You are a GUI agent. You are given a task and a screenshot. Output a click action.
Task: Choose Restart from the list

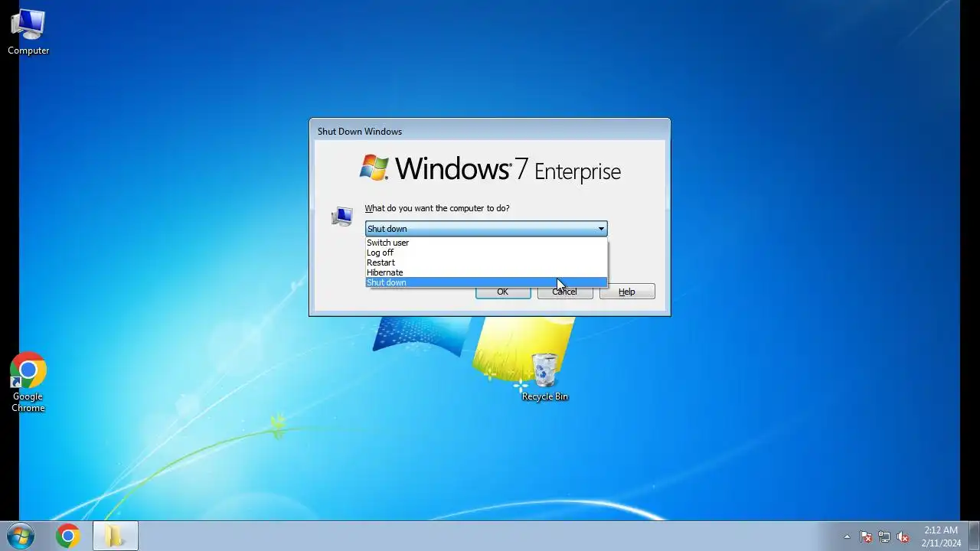[486, 262]
